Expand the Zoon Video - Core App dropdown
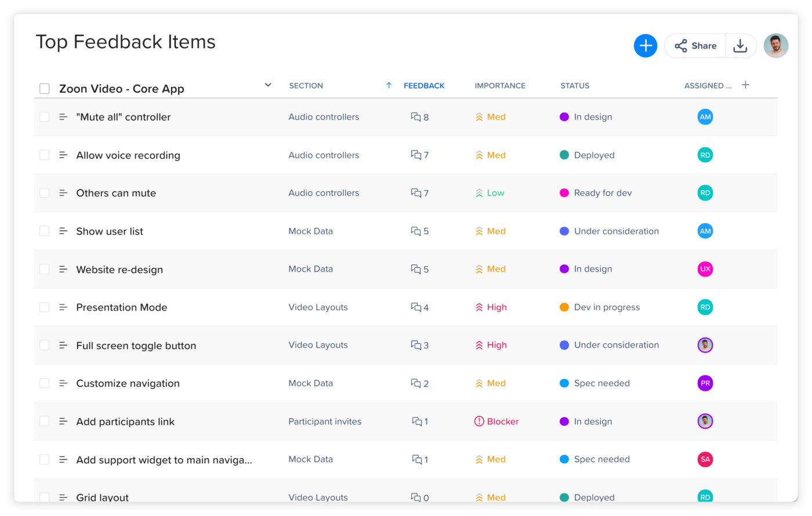This screenshot has height=516, width=812. pyautogui.click(x=268, y=85)
